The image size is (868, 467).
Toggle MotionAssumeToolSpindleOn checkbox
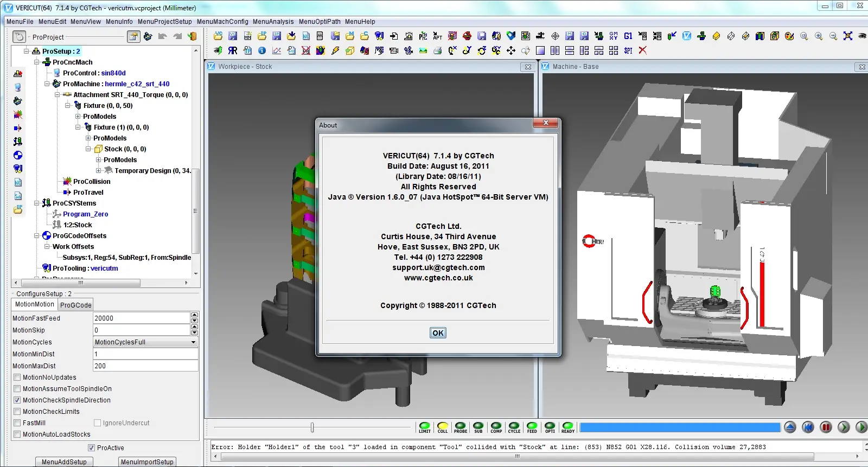click(17, 389)
